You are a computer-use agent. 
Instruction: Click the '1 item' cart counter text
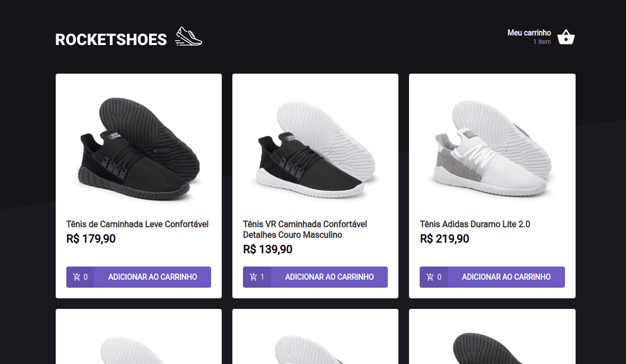[x=542, y=42]
